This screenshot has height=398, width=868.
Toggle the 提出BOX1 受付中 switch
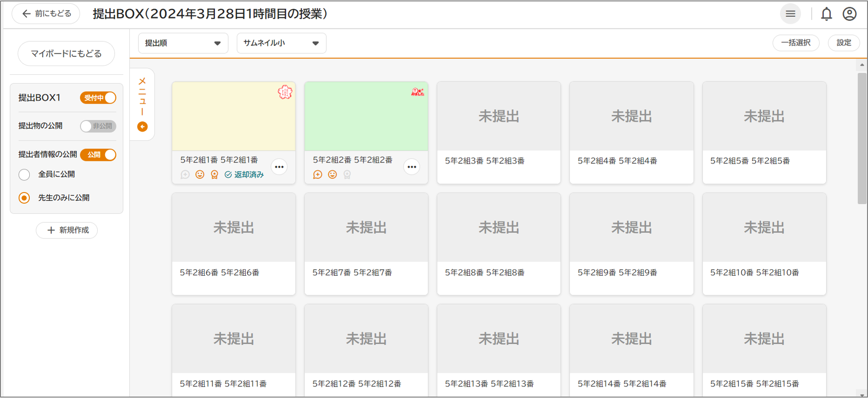98,98
